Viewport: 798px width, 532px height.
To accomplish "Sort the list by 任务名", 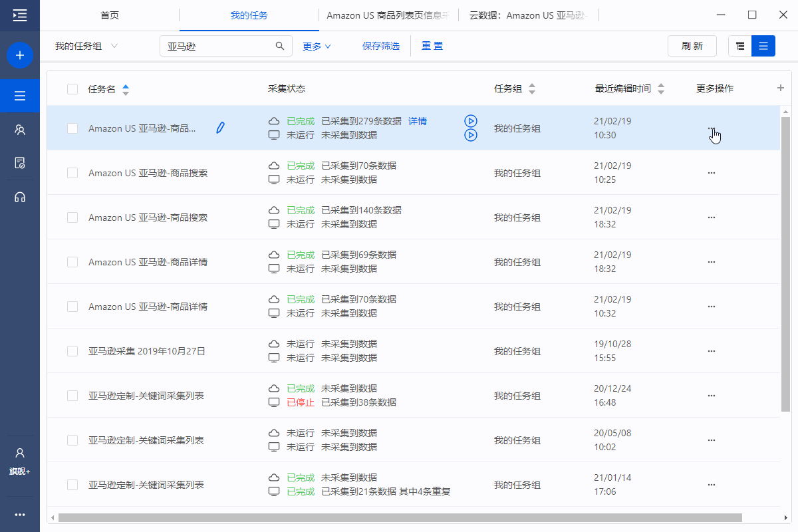I will (126, 89).
